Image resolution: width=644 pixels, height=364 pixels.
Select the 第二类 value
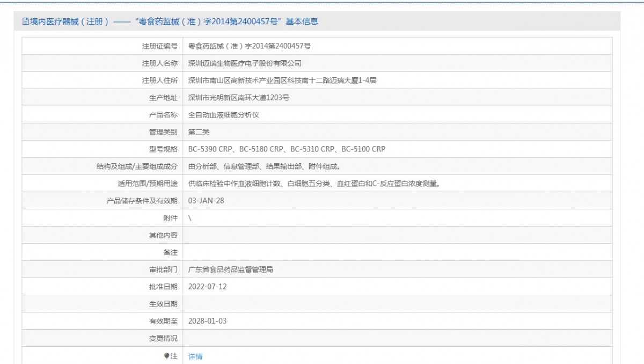point(199,132)
